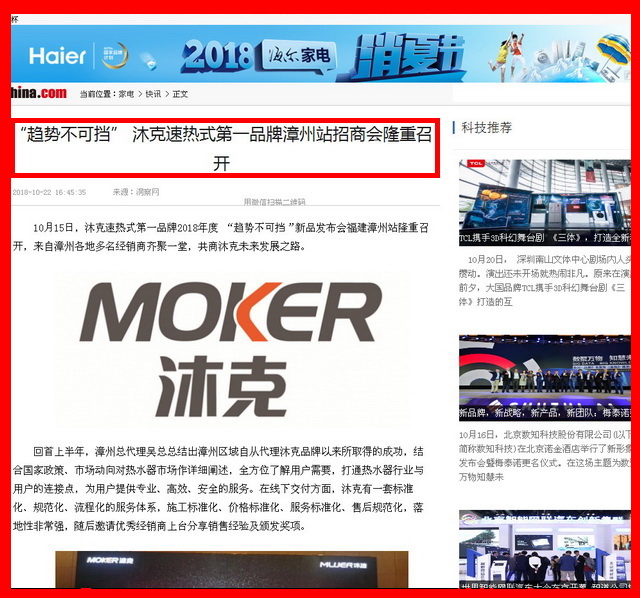Click the 科技推荐 section heading
This screenshot has height=598, width=640.
487,128
